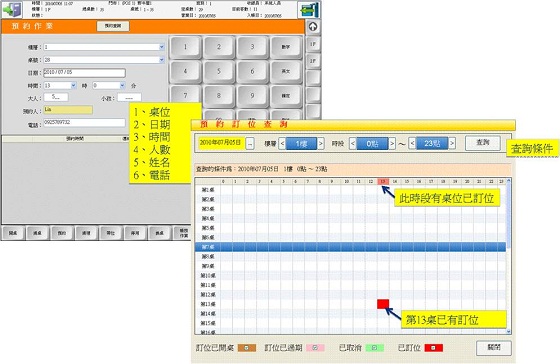Increase start hour arrow next to 0點
Image resolution: width=560 pixels, height=364 pixels.
(x=392, y=144)
